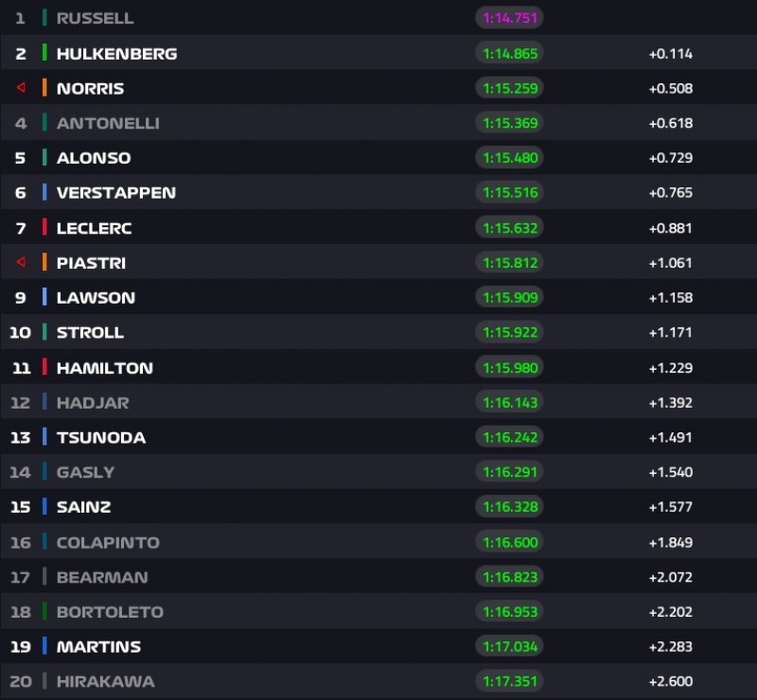This screenshot has height=700, width=757.
Task: Select the BORTOLETO 1:16.953 time pill
Action: click(x=509, y=611)
